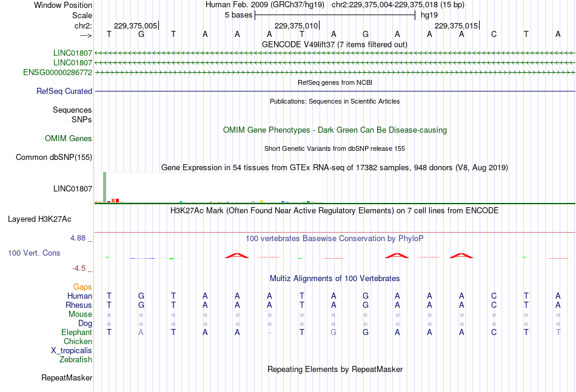The width and height of the screenshot is (576, 392).
Task: Select the Zebrafish alignment row label
Action: click(x=76, y=360)
